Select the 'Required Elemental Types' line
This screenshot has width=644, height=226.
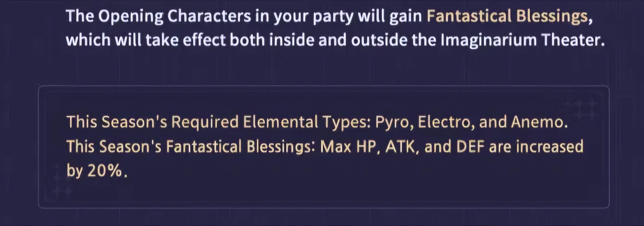[317, 122]
